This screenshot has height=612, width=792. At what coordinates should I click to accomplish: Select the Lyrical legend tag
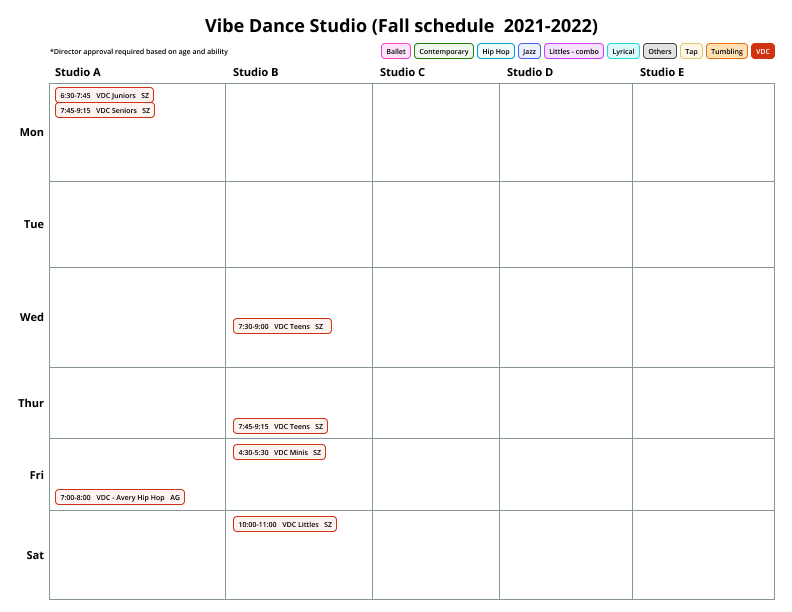(x=623, y=51)
